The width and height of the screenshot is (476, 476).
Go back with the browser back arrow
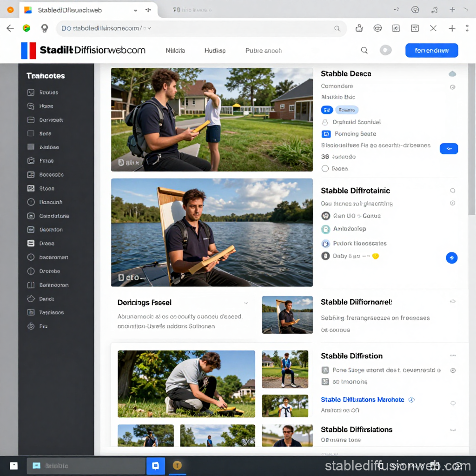coord(10,28)
